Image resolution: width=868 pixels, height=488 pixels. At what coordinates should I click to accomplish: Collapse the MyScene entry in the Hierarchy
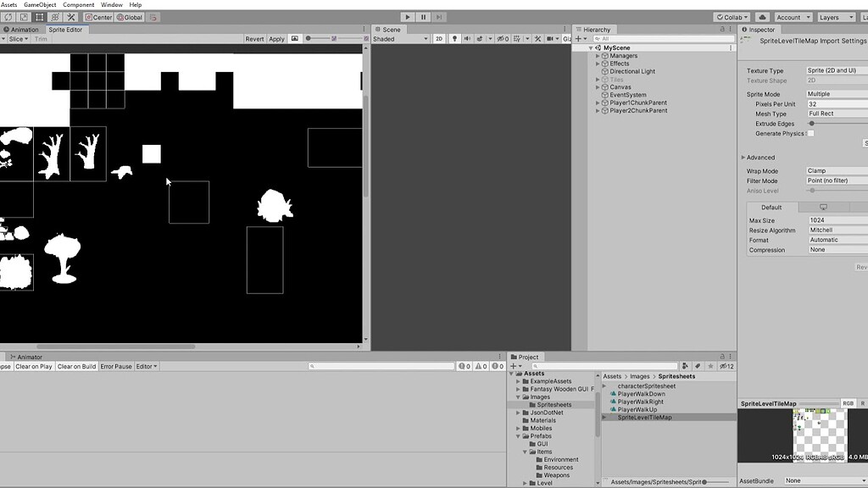pyautogui.click(x=589, y=47)
